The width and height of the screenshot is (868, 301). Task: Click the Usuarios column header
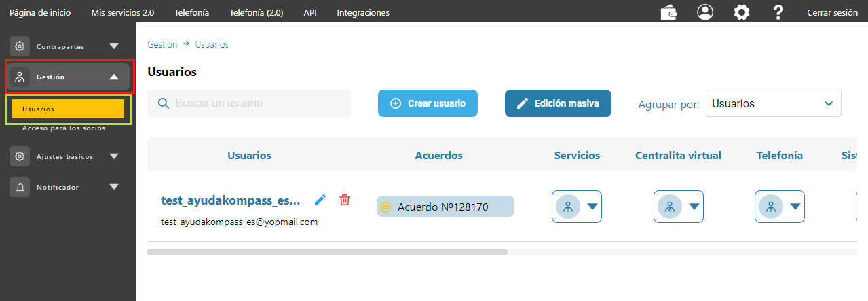[249, 155]
